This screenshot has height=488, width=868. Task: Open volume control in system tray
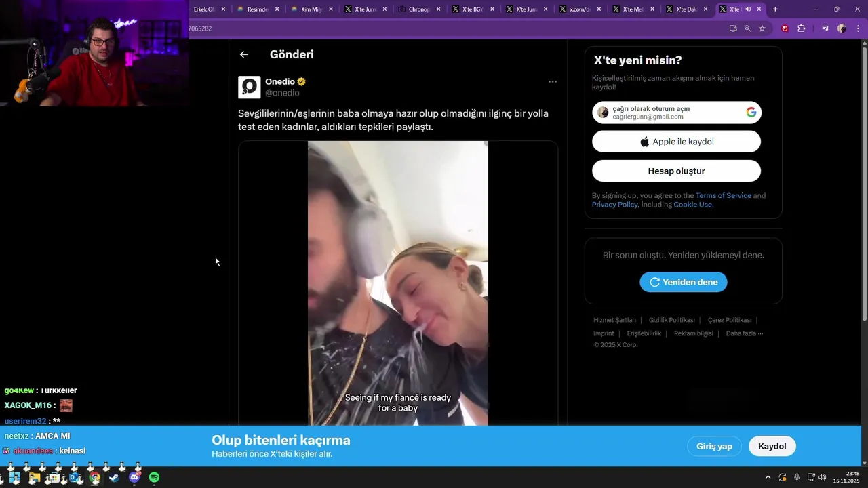[823, 477]
